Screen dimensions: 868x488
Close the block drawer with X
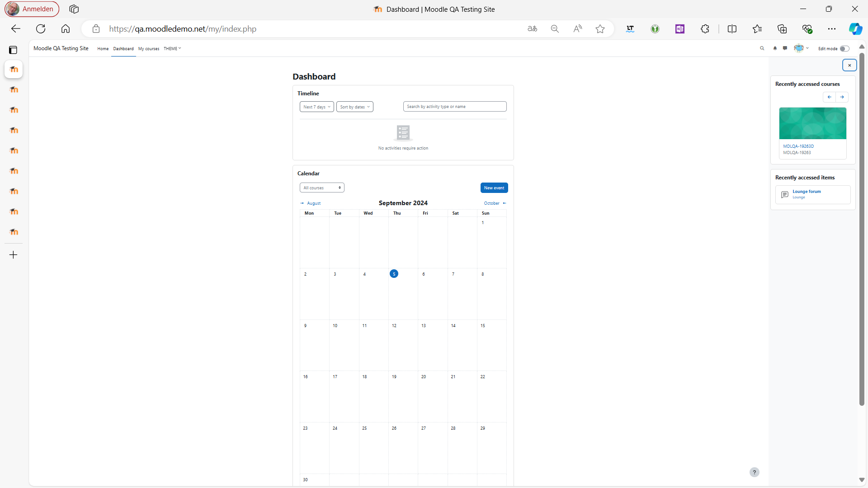click(x=849, y=65)
